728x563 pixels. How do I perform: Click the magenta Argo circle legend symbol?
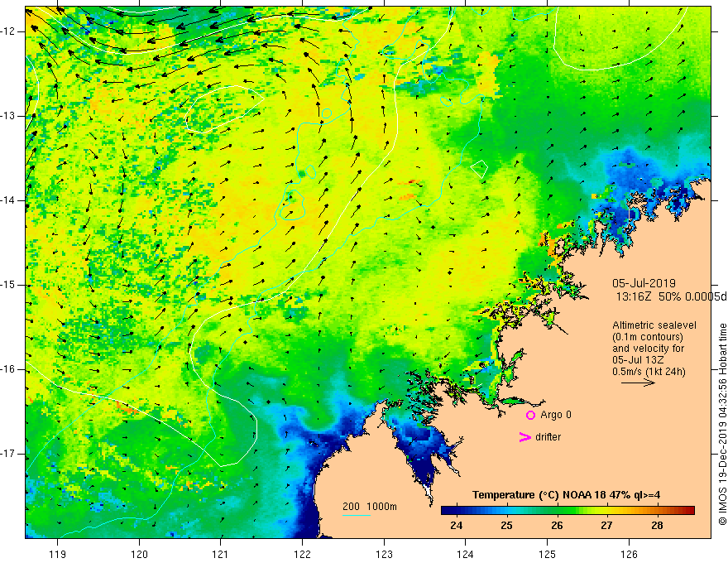[530, 416]
